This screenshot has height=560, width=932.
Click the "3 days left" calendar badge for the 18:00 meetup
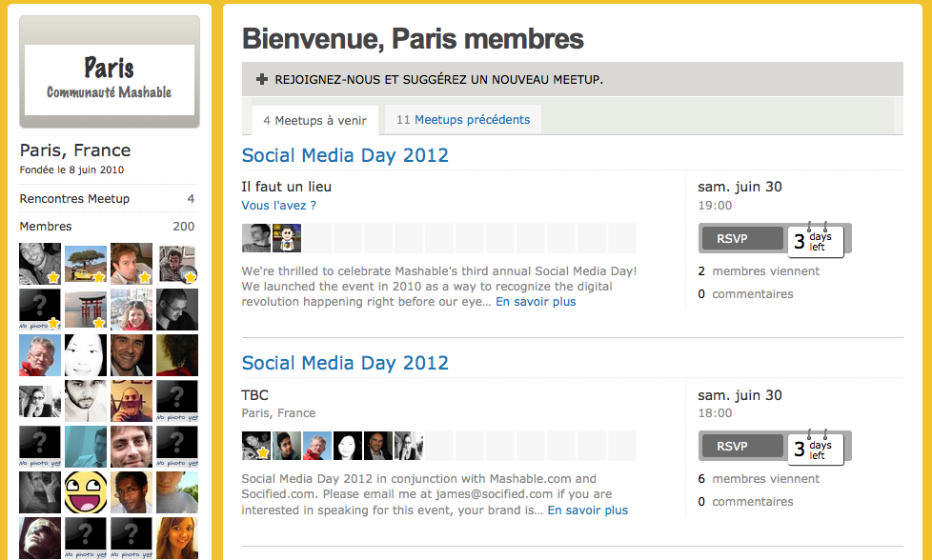pos(816,449)
